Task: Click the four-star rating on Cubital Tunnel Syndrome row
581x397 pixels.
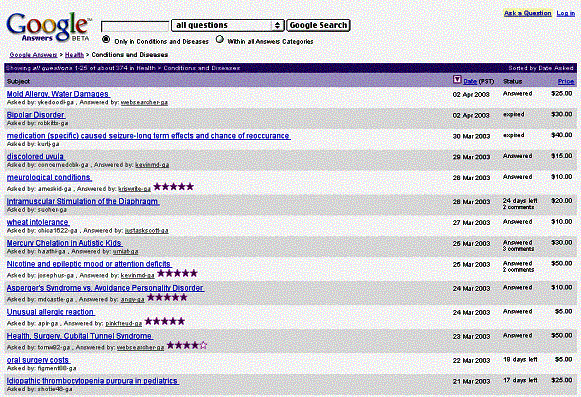Action: 187,345
